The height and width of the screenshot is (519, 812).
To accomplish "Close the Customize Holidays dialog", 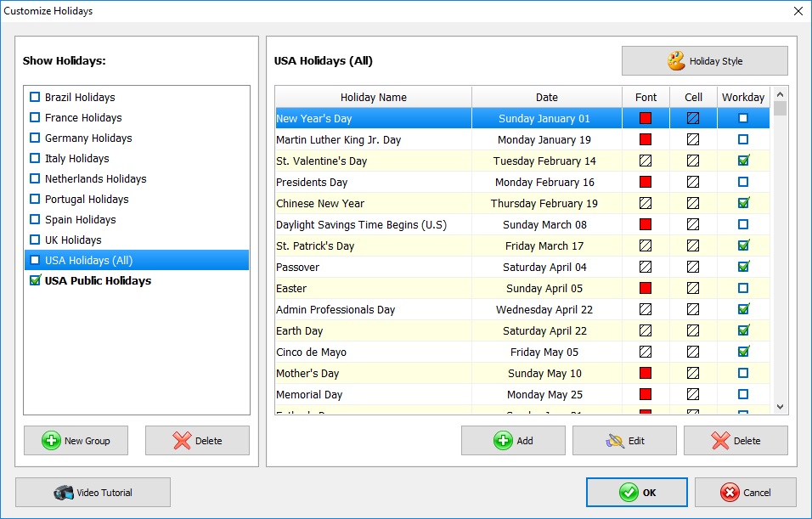I will pos(798,11).
